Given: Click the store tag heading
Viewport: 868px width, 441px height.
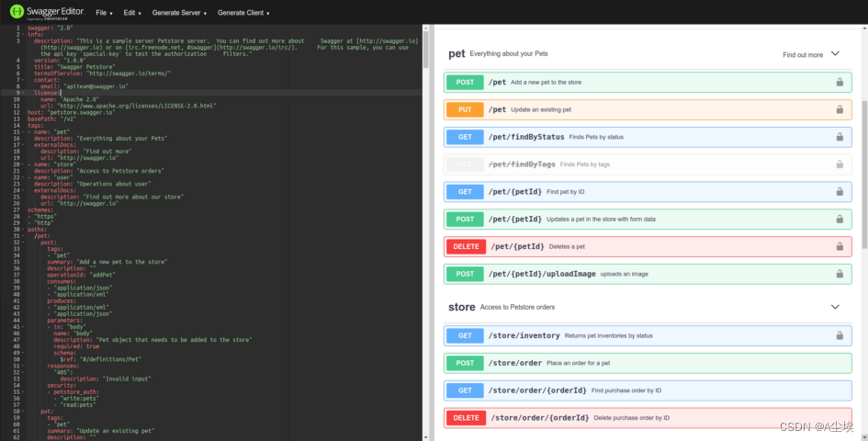Looking at the screenshot, I should point(462,307).
